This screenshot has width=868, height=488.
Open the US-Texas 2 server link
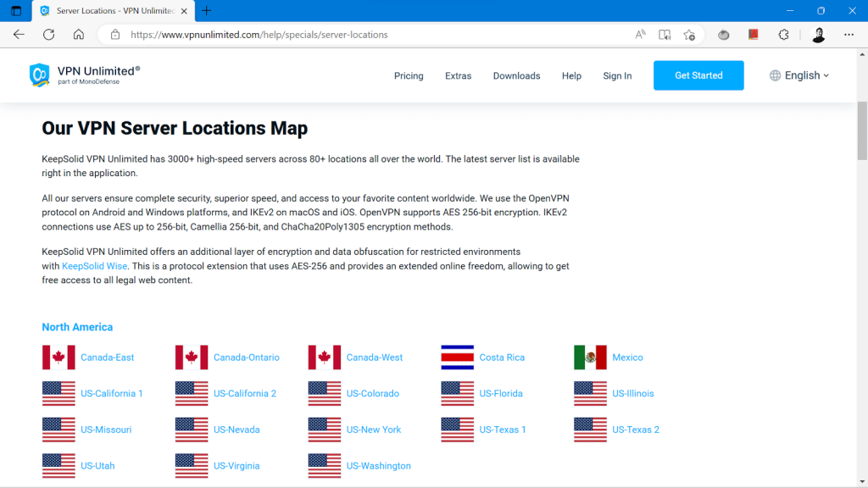[x=636, y=430]
